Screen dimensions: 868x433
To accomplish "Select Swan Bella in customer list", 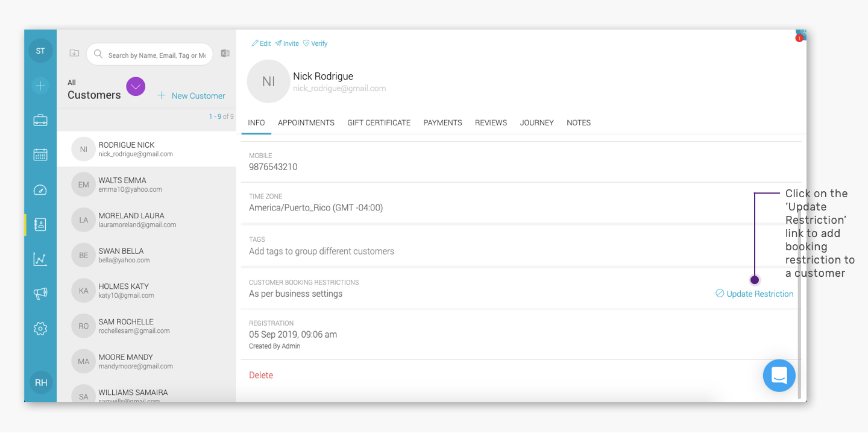I will (146, 255).
